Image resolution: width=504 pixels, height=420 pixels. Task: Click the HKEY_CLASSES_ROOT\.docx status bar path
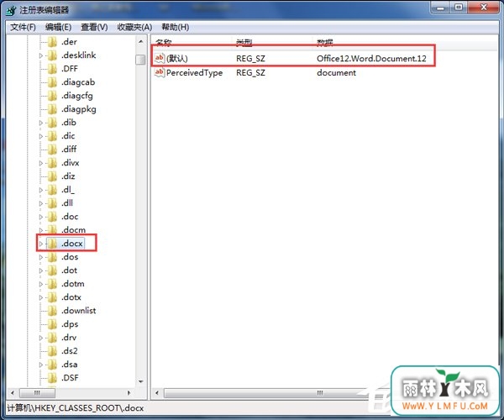[76, 408]
